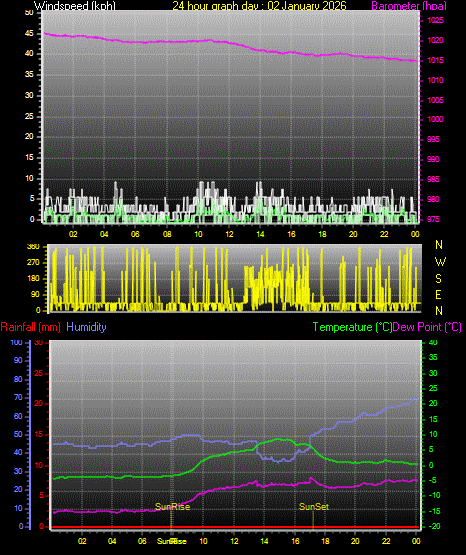Click the 360 wind direction scale value

click(33, 247)
